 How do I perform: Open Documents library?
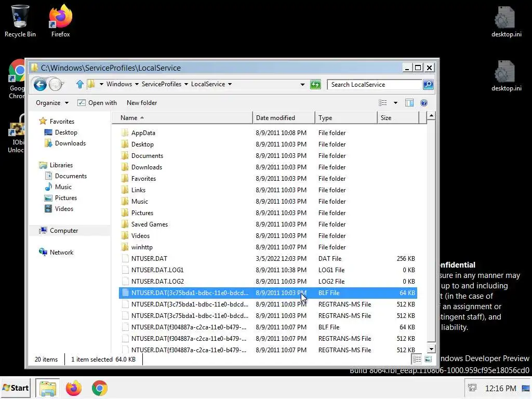[66, 176]
